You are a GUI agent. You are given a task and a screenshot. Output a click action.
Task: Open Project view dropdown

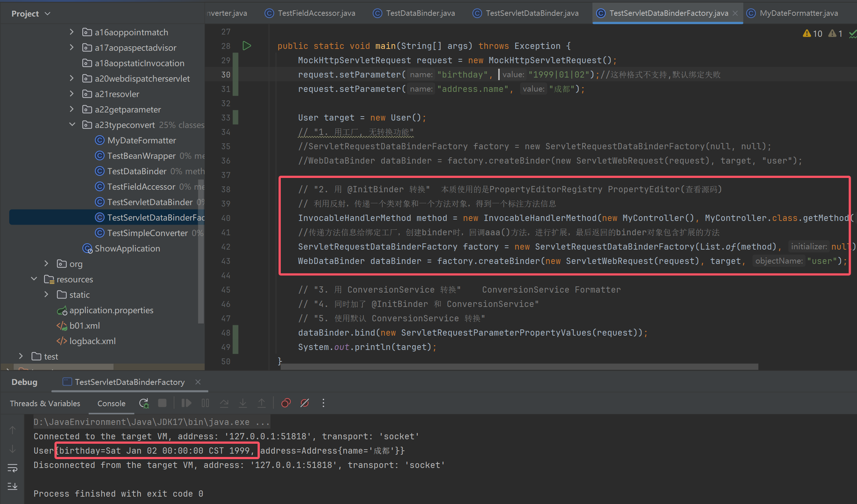pos(31,14)
